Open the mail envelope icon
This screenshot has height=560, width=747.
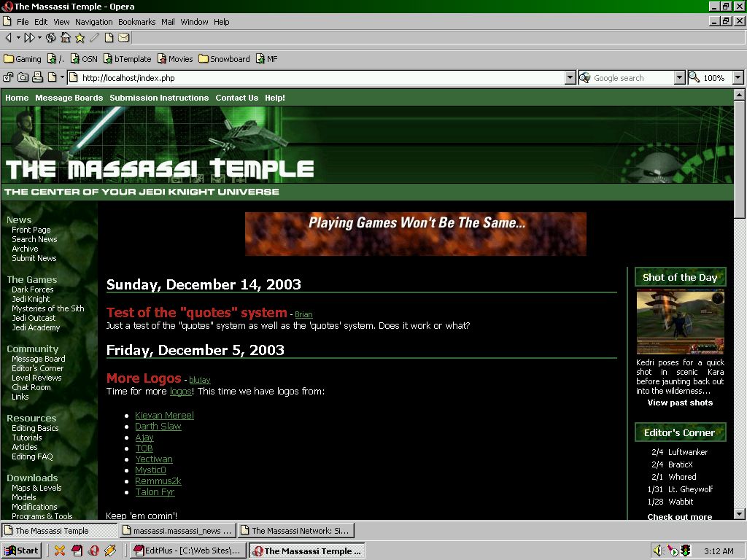point(123,37)
